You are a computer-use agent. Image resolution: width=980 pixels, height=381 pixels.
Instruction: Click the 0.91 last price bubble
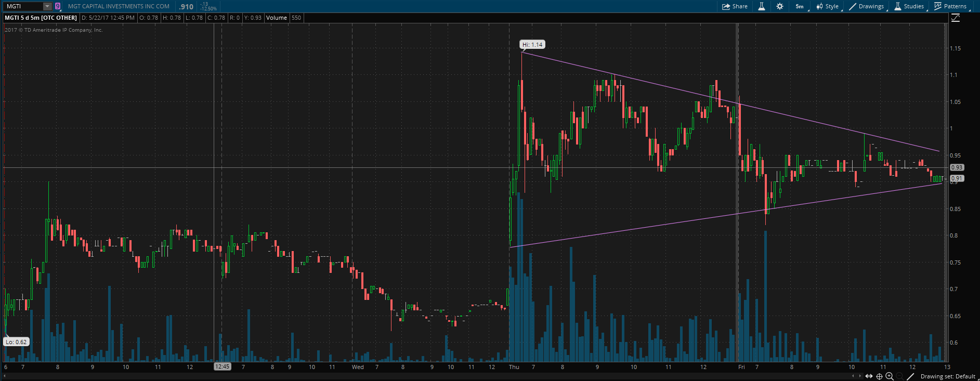tap(957, 178)
